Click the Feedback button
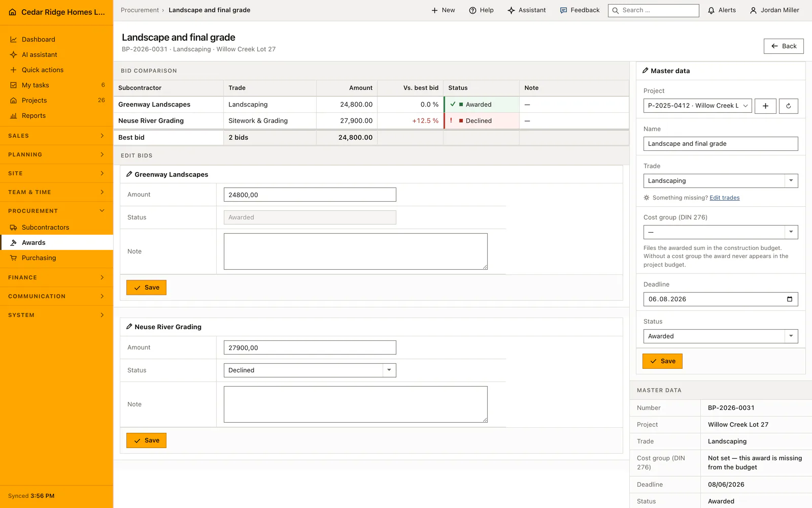This screenshot has height=508, width=812. tap(580, 10)
